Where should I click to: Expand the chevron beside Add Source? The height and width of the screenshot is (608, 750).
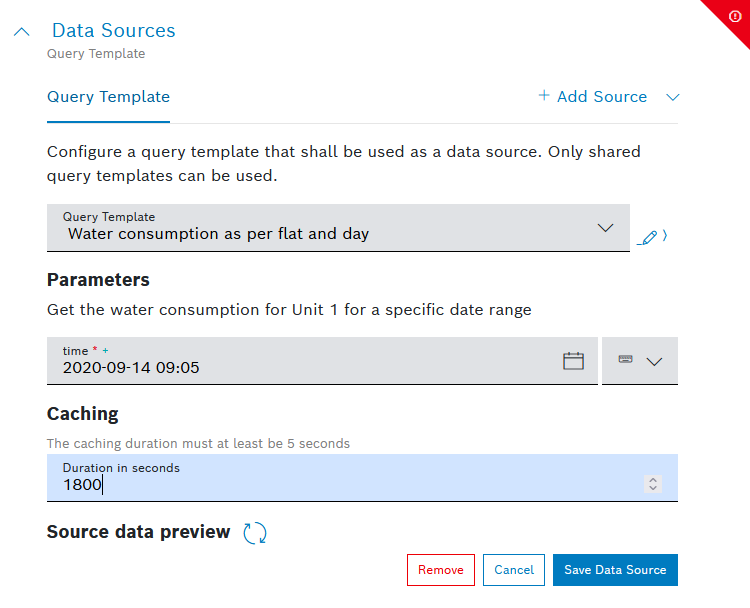tap(673, 97)
